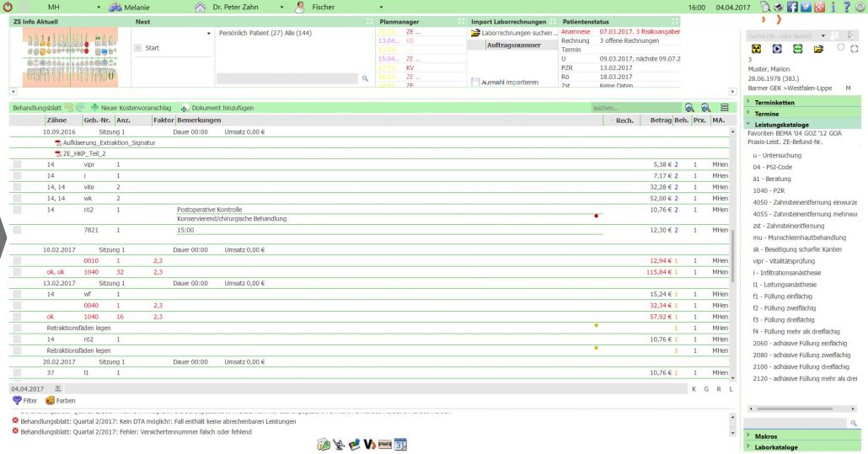The width and height of the screenshot is (868, 454).
Task: Open the yellow folder icon in patient panel
Action: click(817, 49)
